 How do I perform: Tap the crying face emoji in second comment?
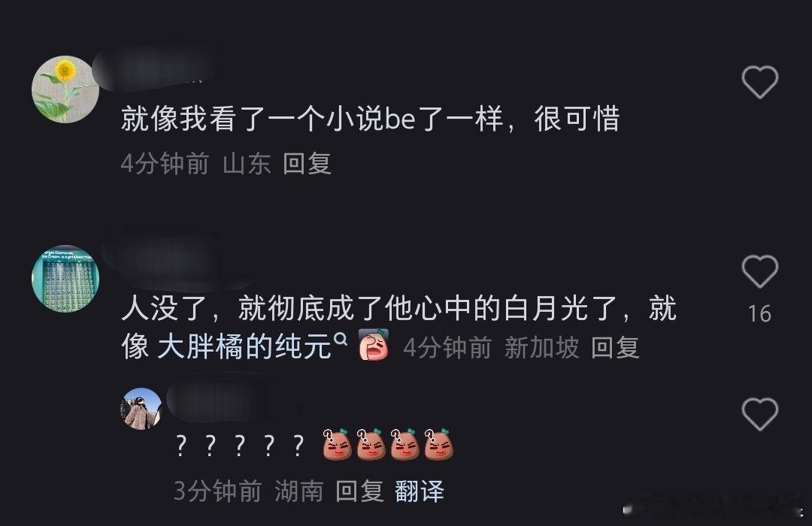tap(374, 345)
